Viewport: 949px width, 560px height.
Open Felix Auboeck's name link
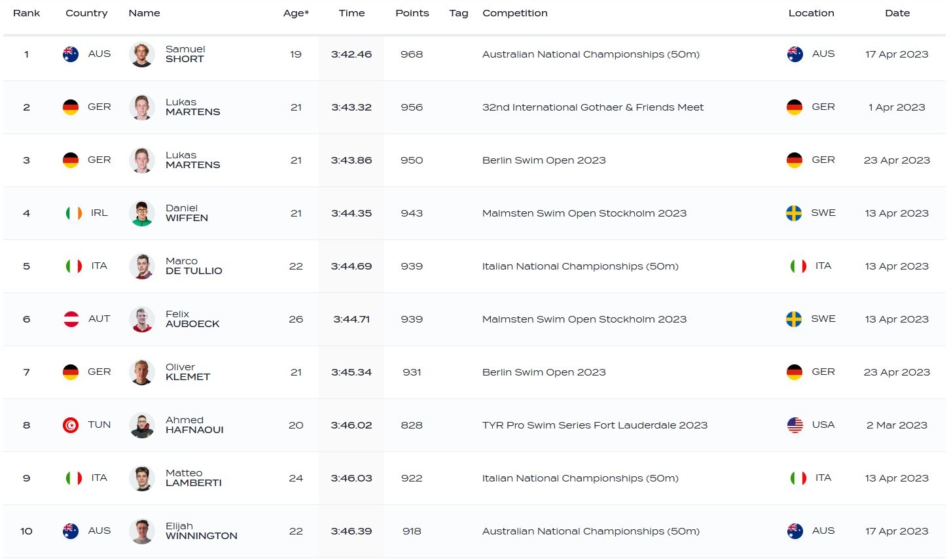(192, 319)
